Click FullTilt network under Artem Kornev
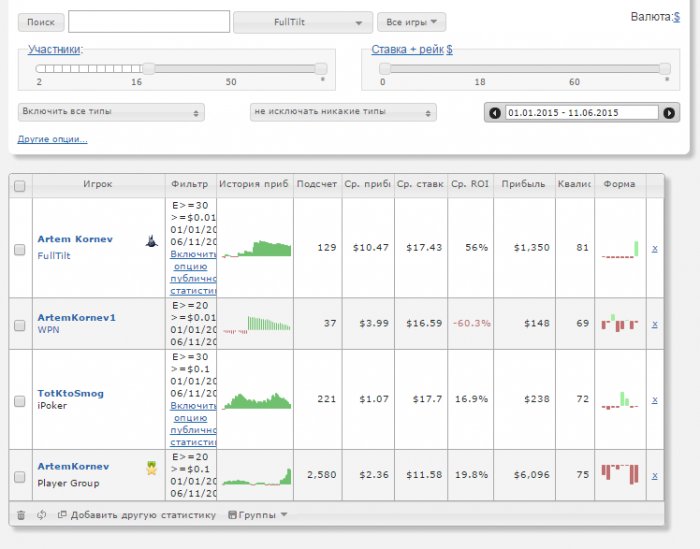This screenshot has width=700, height=549. click(54, 256)
